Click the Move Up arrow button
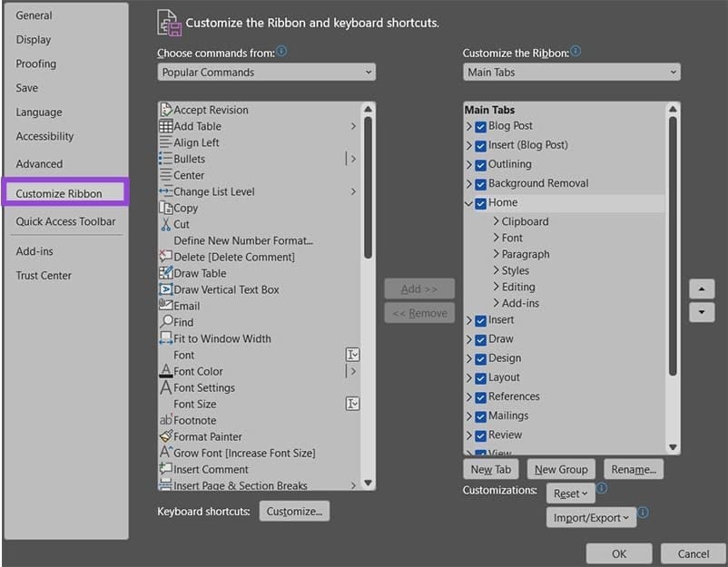Screen dimensions: 728x567 pyautogui.click(x=702, y=289)
